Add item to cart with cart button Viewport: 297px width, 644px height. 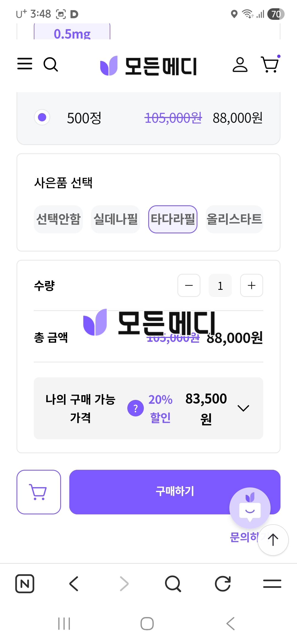pyautogui.click(x=39, y=492)
